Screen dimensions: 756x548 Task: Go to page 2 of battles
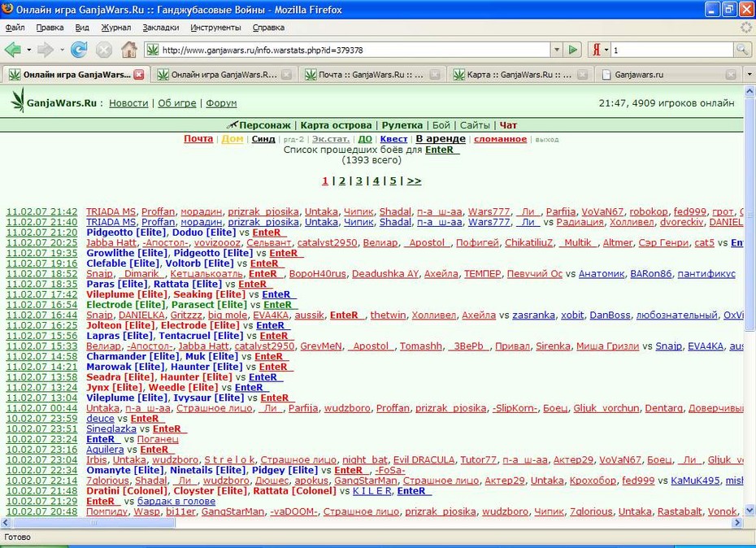342,180
